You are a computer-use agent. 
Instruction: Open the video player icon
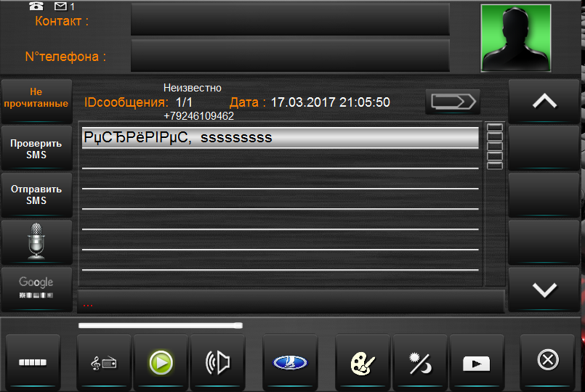tap(477, 362)
